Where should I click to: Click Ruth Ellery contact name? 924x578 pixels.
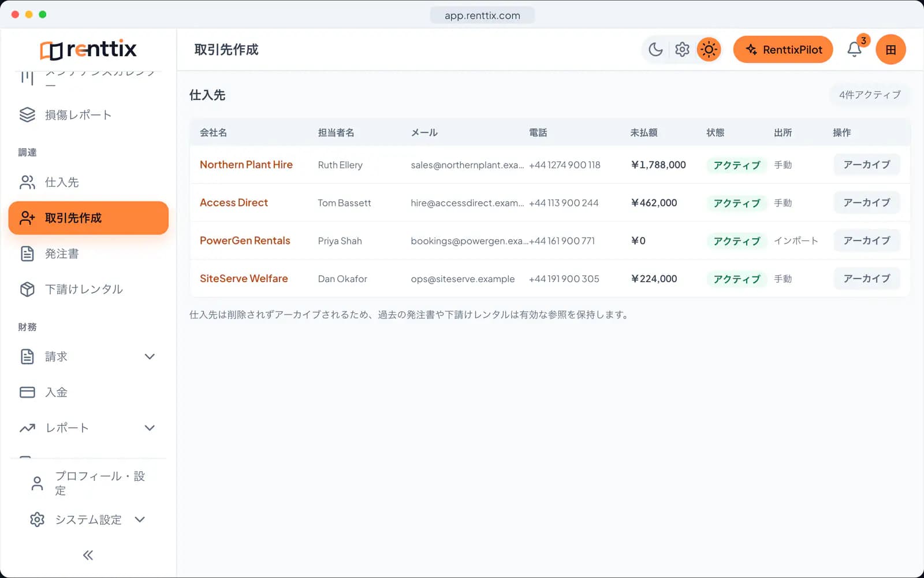click(340, 165)
